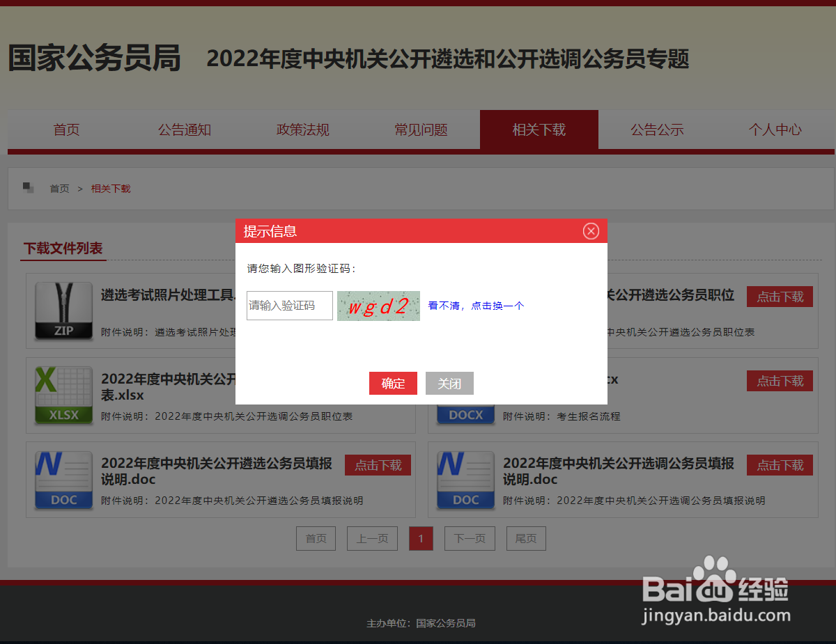
Task: Open the 常见问题 navigation tab
Action: 421,129
